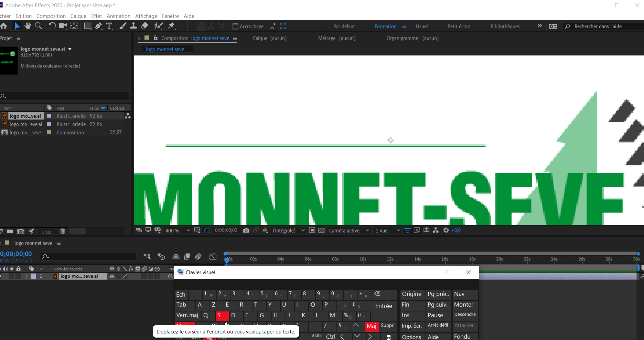Create a new folder in Project panel

pos(10,231)
